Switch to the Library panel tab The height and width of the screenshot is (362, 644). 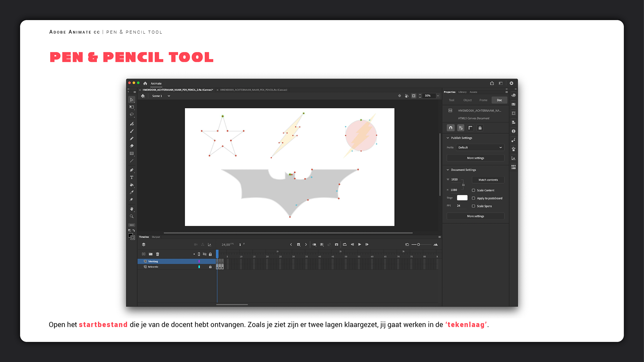pos(462,92)
